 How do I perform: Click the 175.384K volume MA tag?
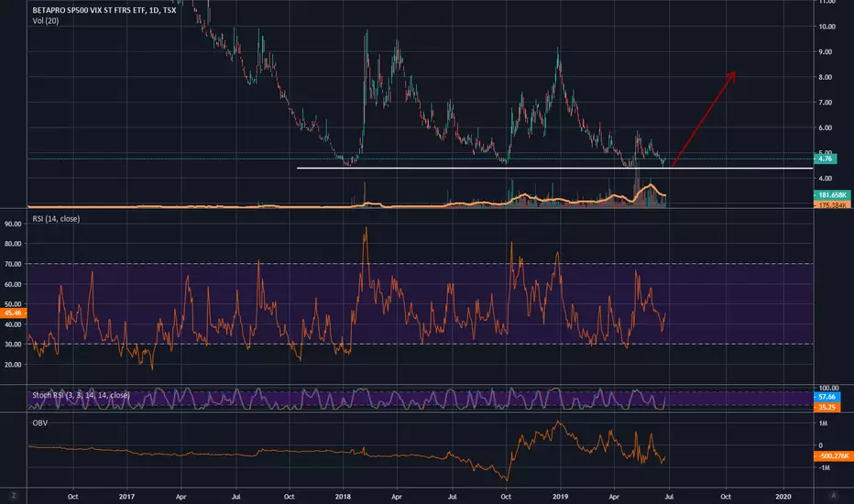coord(832,205)
